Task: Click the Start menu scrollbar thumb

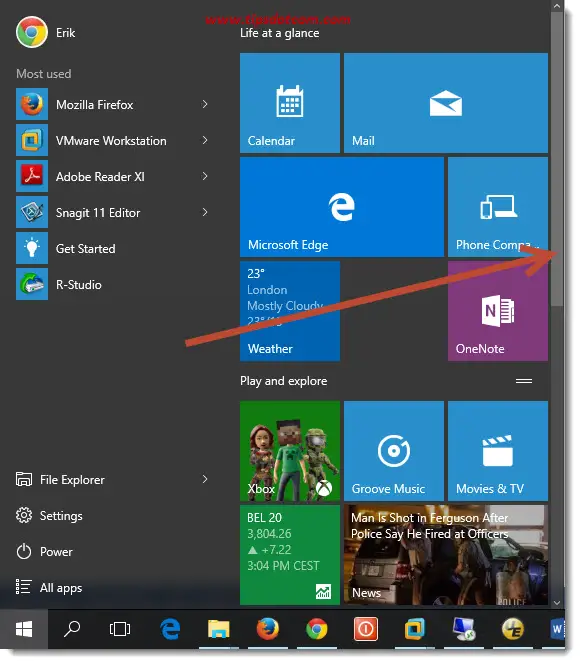Action: point(557,159)
